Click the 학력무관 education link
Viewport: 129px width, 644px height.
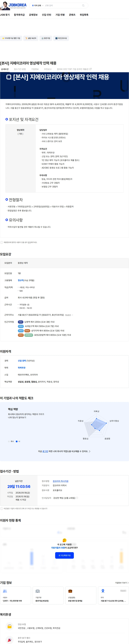pos(22,367)
